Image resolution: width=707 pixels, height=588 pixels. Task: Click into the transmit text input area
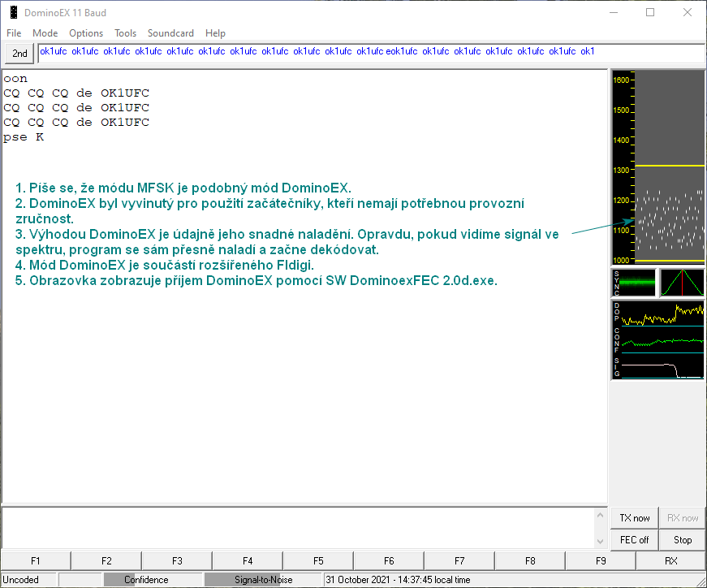(304, 527)
